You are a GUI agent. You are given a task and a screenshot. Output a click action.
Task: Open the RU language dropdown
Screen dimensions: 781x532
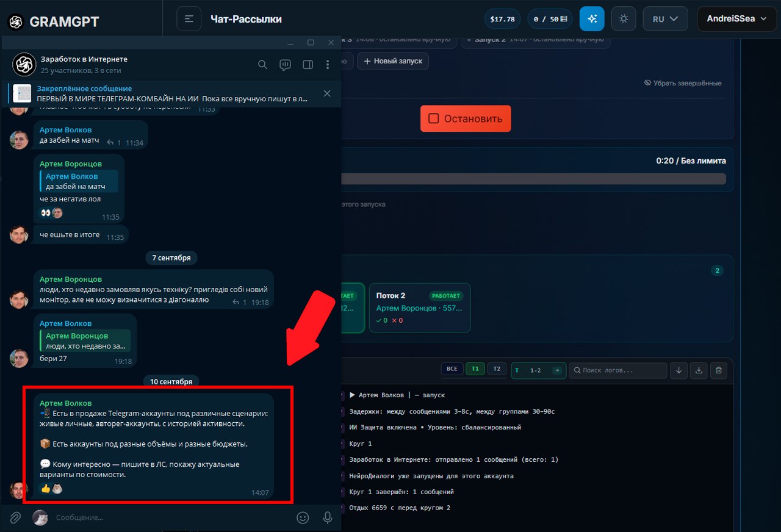(666, 19)
